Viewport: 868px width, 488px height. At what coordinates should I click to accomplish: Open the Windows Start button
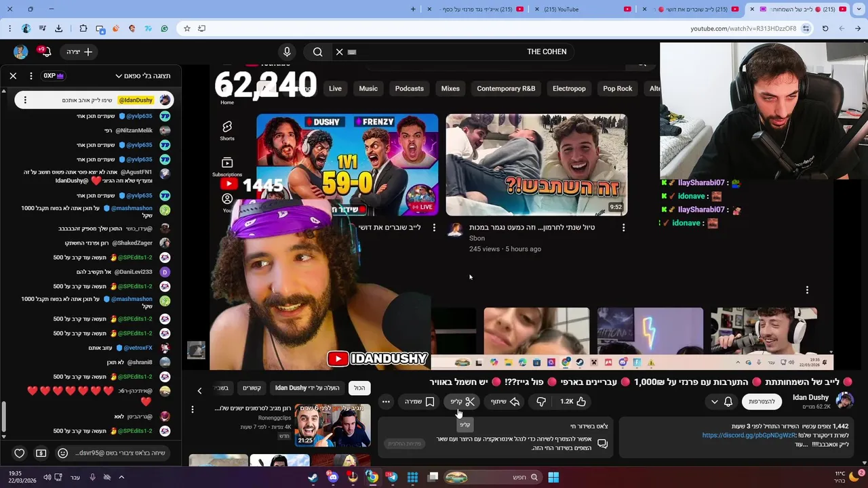pos(553,477)
